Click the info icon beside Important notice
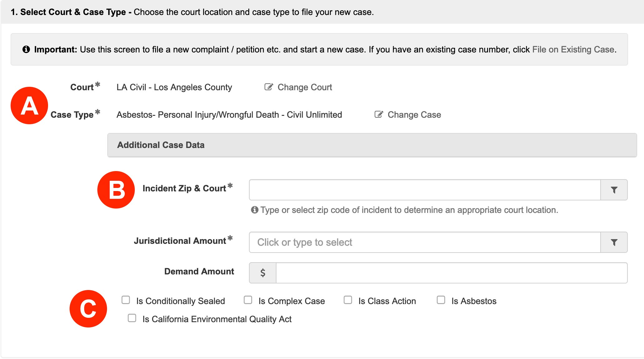This screenshot has height=359, width=644. (x=26, y=49)
